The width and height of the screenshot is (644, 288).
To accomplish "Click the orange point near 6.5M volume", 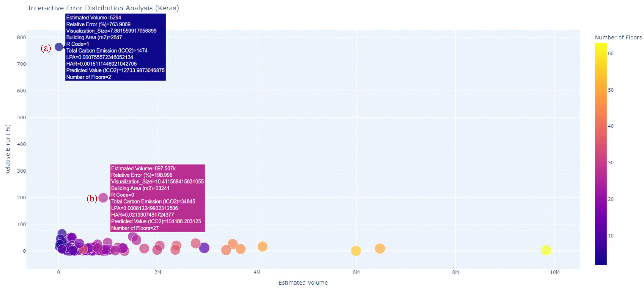I will [380, 248].
